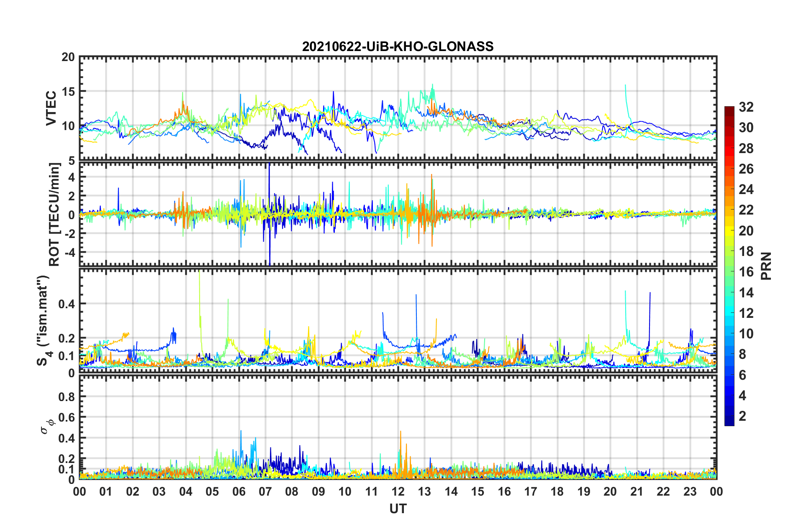Select sigma-phi axis tick label 0.6

tap(67, 417)
